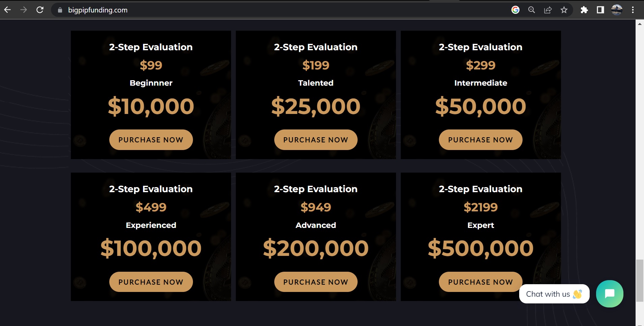Bookmark this page with the star
Screen dimensions: 644x326
(564, 10)
